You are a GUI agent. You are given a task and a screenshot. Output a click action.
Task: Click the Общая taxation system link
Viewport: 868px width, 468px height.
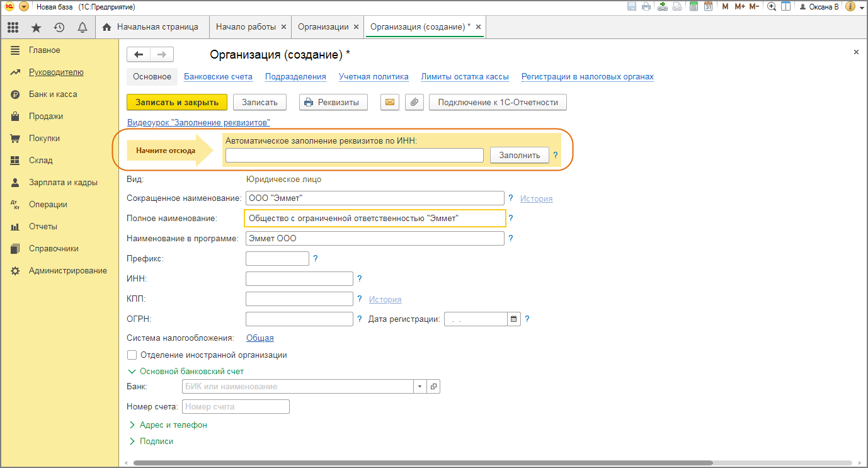[260, 338]
